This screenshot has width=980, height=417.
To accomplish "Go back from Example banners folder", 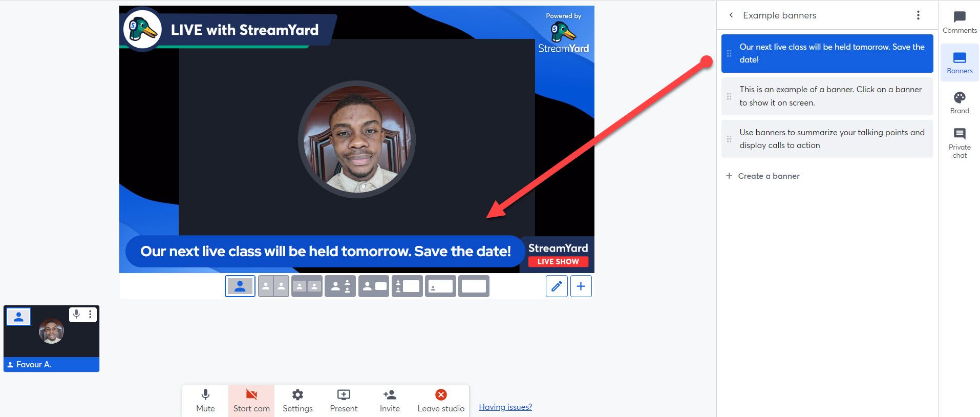I will (731, 15).
